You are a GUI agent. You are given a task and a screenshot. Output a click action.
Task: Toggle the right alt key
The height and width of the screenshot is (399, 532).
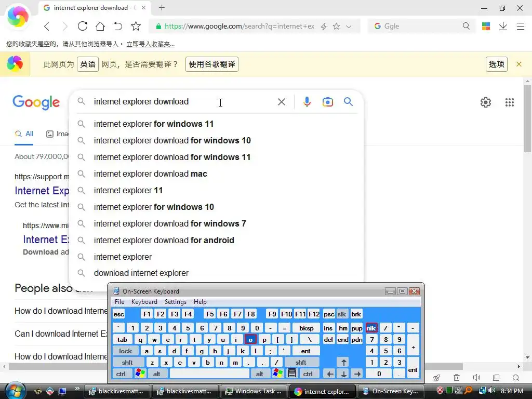pyautogui.click(x=259, y=374)
